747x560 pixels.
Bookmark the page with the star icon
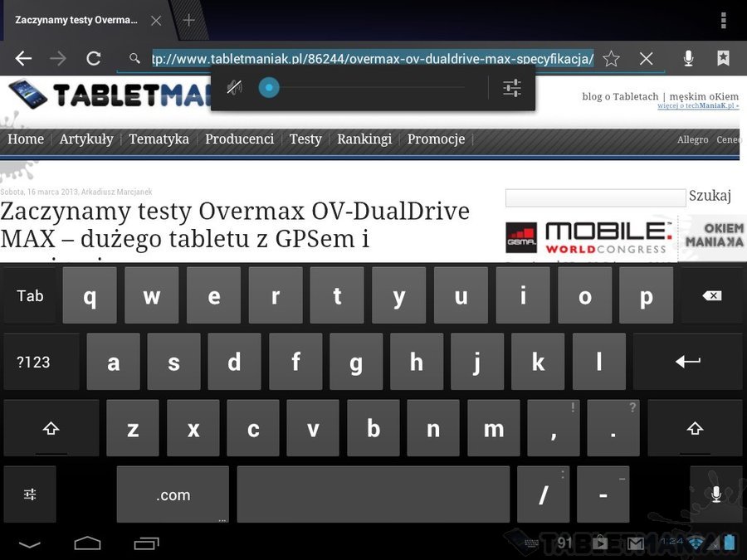pos(611,59)
